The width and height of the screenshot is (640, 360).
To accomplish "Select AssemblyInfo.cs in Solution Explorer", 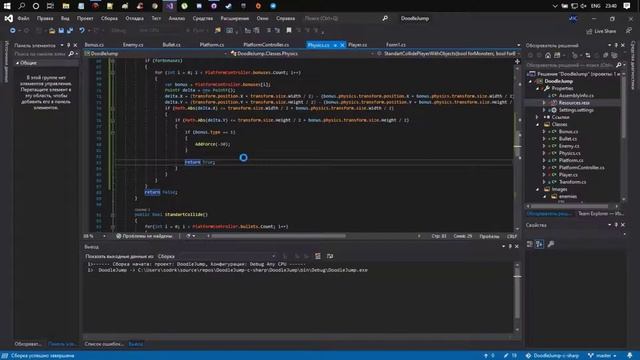I will 576,96.
